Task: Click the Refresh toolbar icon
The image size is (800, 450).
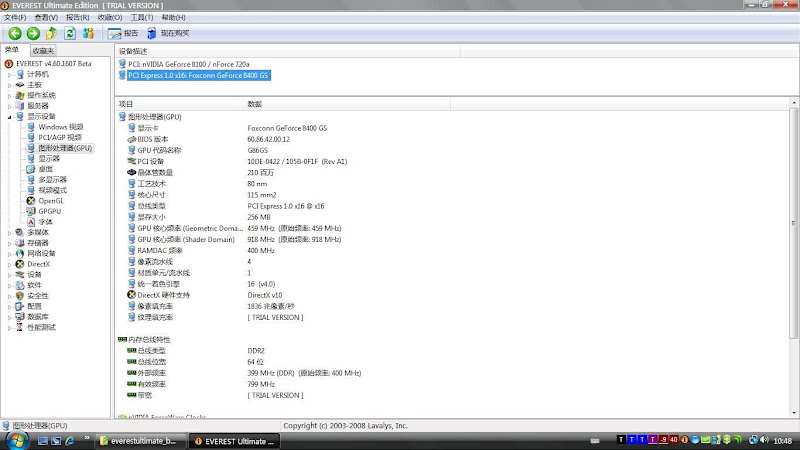Action: tap(70, 33)
